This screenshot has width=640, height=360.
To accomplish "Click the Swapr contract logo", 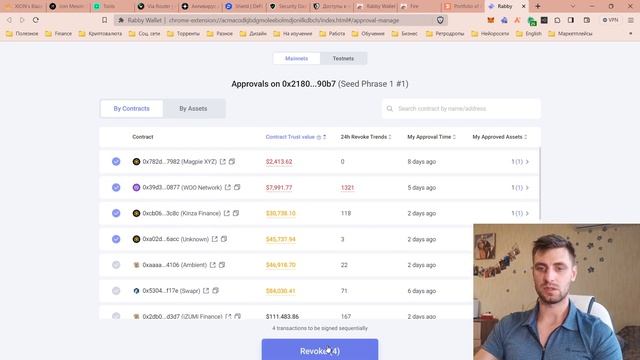I will 136,291.
